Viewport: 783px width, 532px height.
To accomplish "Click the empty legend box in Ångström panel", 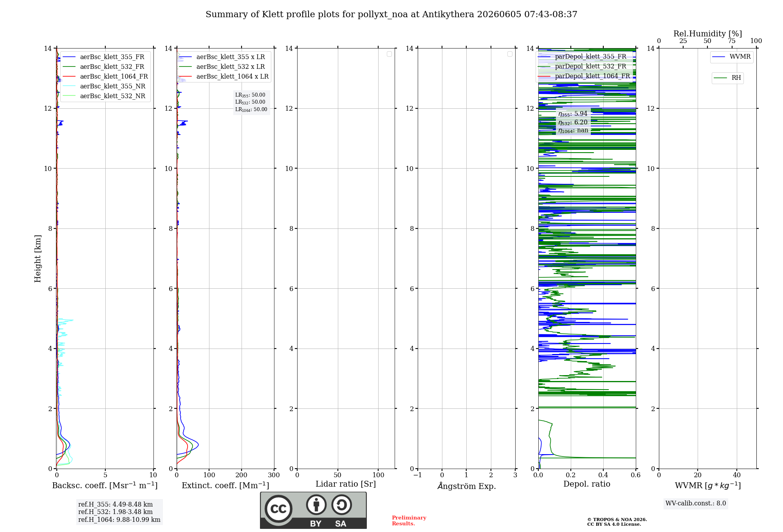I will pyautogui.click(x=510, y=54).
